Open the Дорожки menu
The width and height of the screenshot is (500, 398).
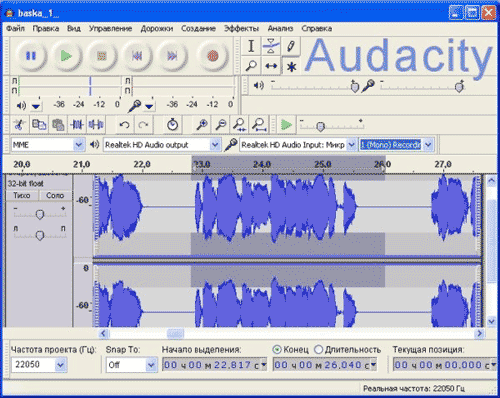tap(157, 29)
